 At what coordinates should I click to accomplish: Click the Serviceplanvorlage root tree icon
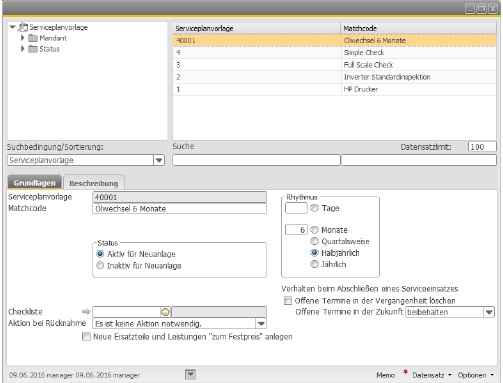(23, 27)
